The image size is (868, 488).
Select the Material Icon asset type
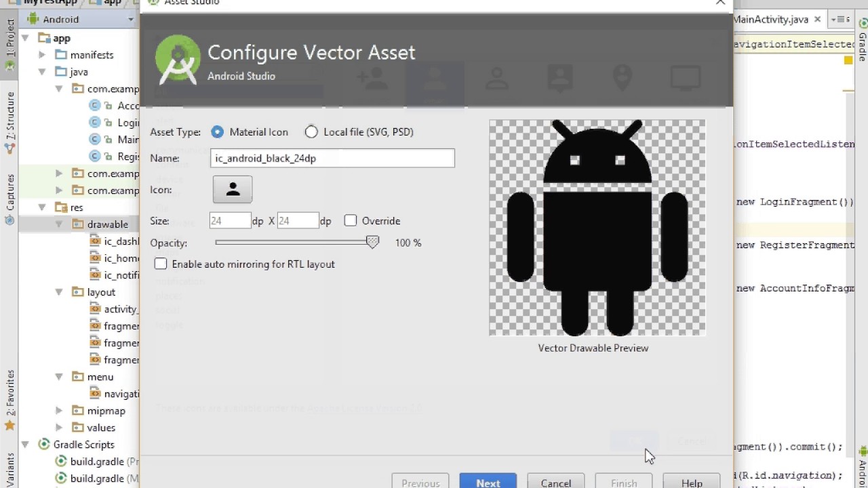217,131
